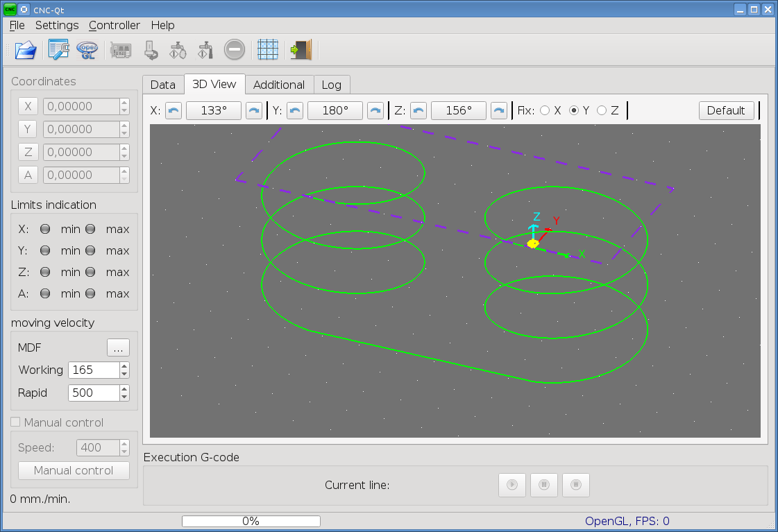This screenshot has height=532, width=778.
Task: Rotate Z axis angle counter-clockwise
Action: pyautogui.click(x=418, y=110)
